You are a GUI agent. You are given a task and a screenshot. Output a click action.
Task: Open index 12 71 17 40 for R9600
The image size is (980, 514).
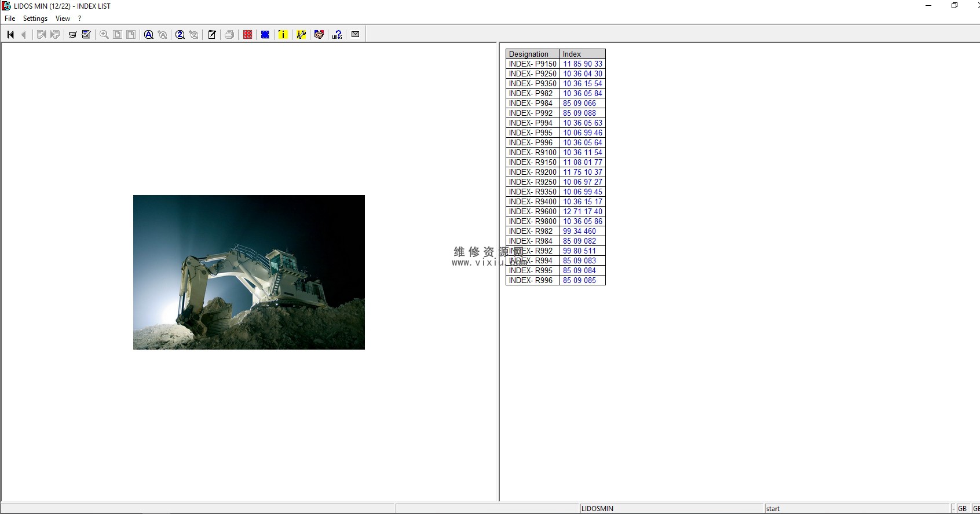click(582, 212)
